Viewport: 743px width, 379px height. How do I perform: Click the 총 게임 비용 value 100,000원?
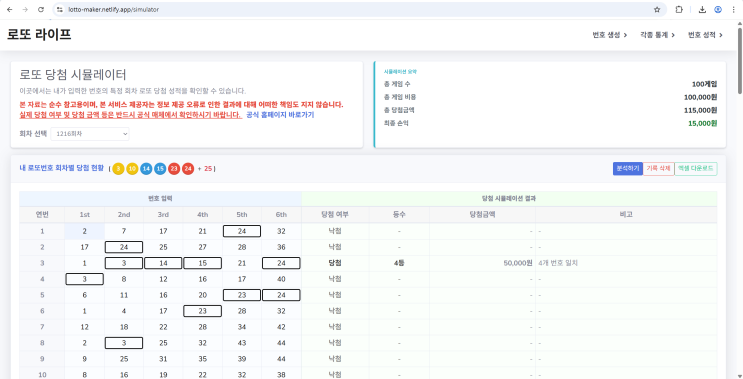(x=700, y=97)
